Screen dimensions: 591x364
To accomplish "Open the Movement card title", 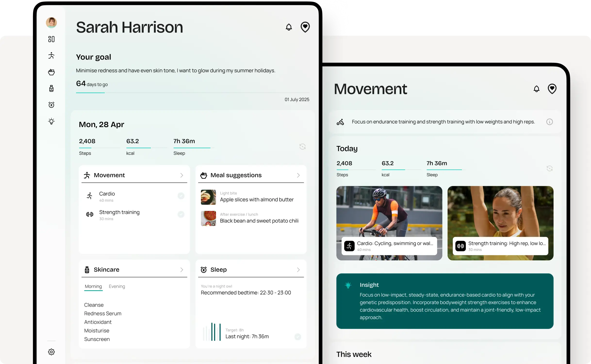I will tap(109, 175).
